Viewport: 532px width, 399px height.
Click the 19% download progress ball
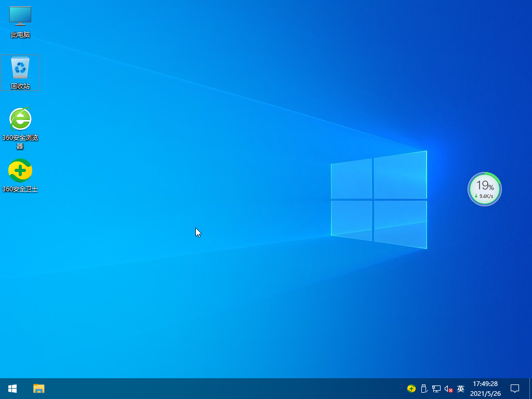[x=484, y=185]
